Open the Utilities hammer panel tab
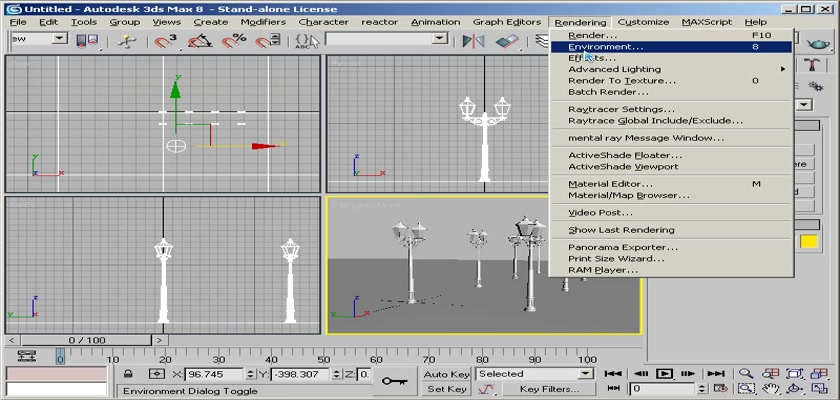Image resolution: width=840 pixels, height=400 pixels. tap(813, 65)
